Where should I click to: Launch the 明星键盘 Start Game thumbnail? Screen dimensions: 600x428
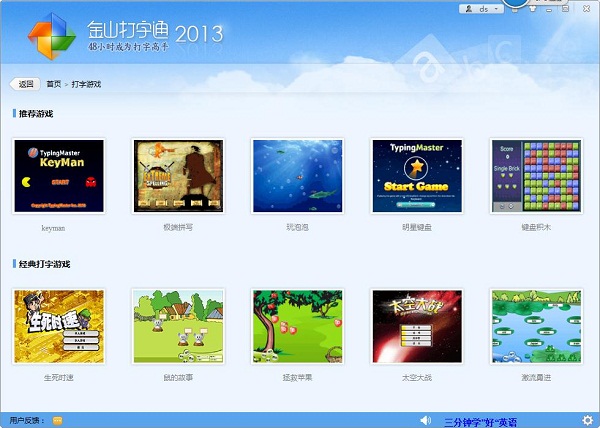[417, 176]
